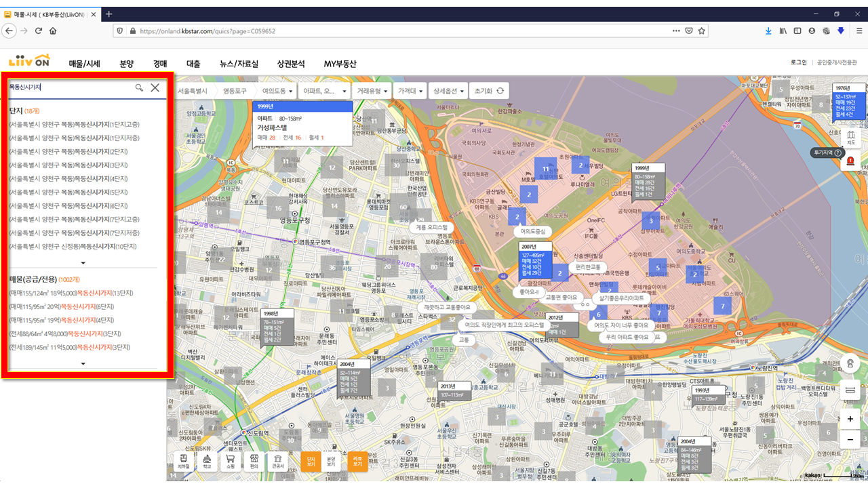Select 목동신시가지(5단지) result
The height and width of the screenshot is (488, 868).
point(68,192)
